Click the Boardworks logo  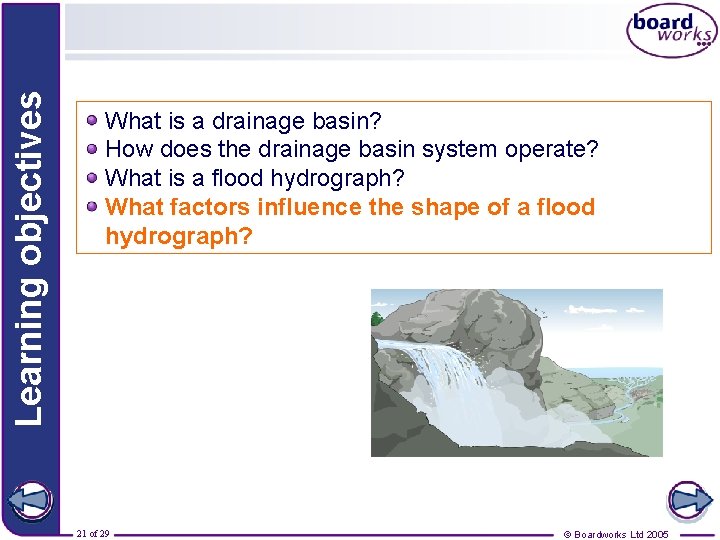tap(671, 30)
